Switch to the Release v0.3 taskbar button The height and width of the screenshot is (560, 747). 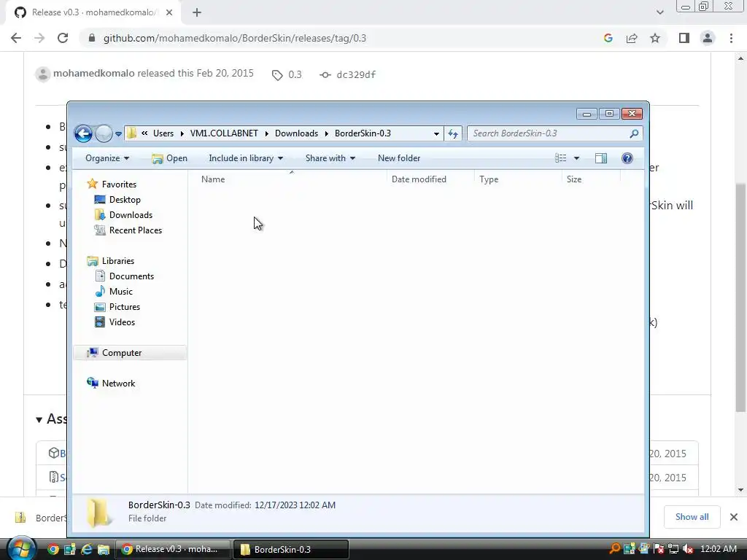[x=174, y=549]
